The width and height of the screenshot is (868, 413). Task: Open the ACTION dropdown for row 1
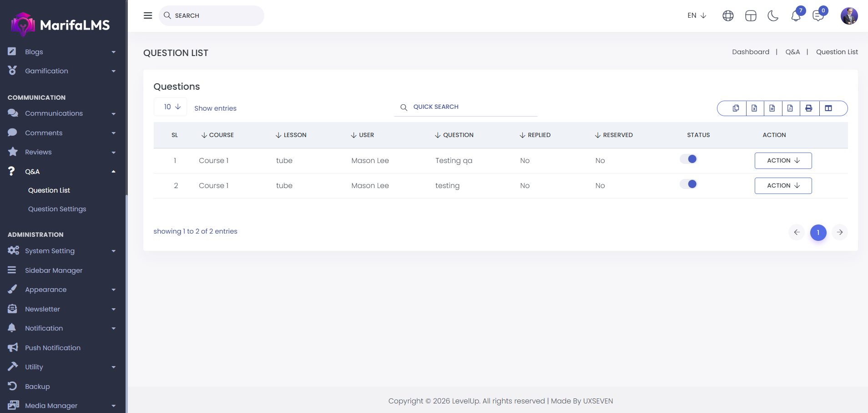coord(783,161)
